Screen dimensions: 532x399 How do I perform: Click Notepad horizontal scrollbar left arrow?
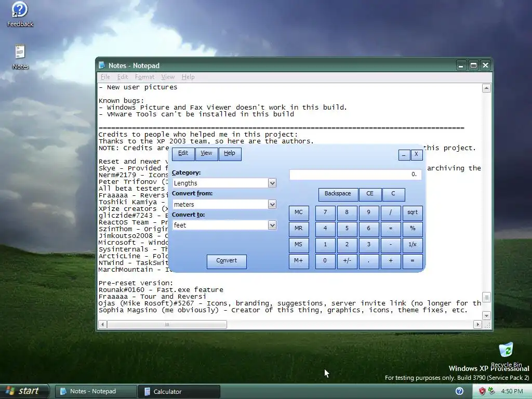102,325
